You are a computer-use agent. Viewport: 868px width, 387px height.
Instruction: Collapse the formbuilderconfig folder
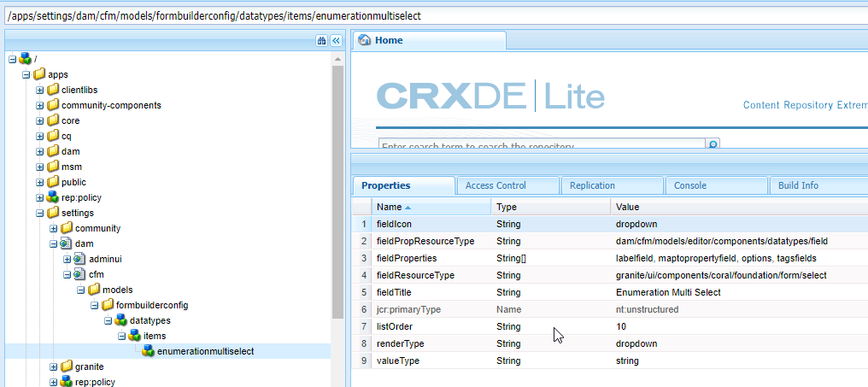click(94, 305)
